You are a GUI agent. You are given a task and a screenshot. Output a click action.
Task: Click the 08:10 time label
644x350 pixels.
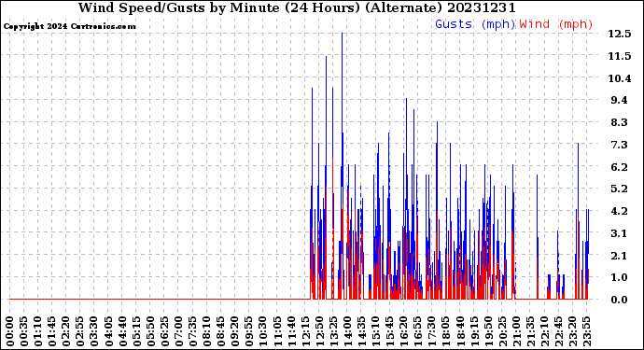pyautogui.click(x=207, y=331)
